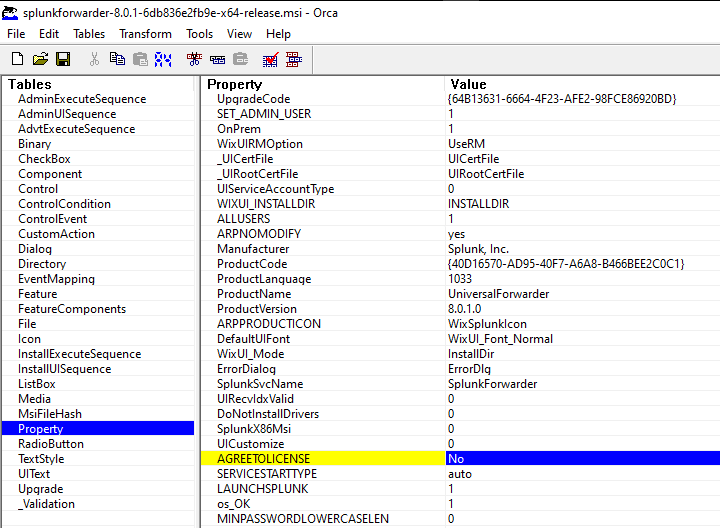
Task: Click the blue Find binoculars icon
Action: pos(163,60)
